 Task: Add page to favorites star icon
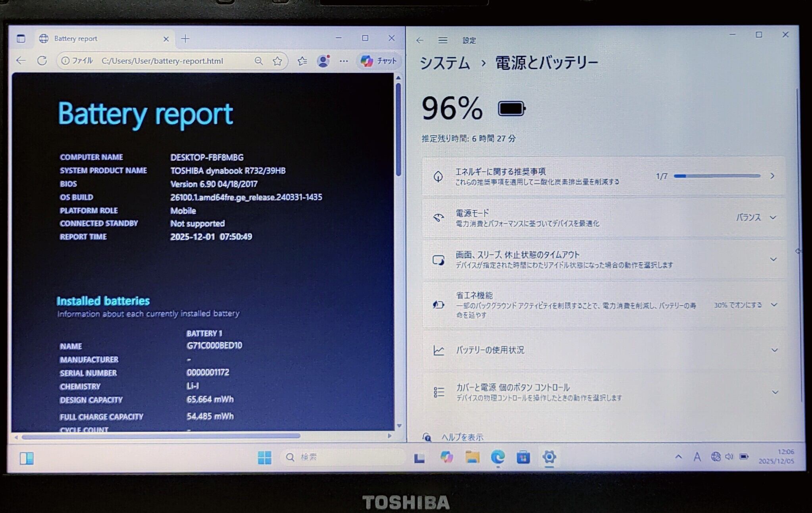(x=277, y=61)
